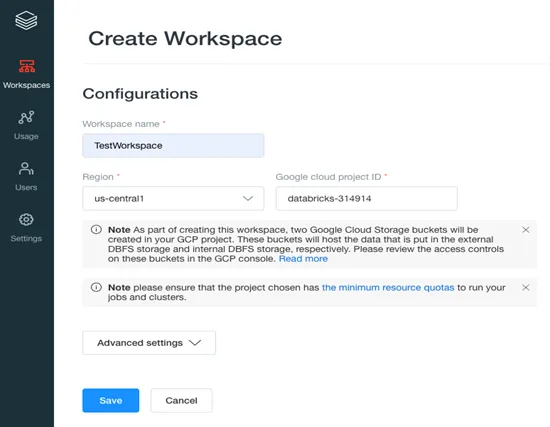Select the Workspaces label in sidebar

coord(27,85)
